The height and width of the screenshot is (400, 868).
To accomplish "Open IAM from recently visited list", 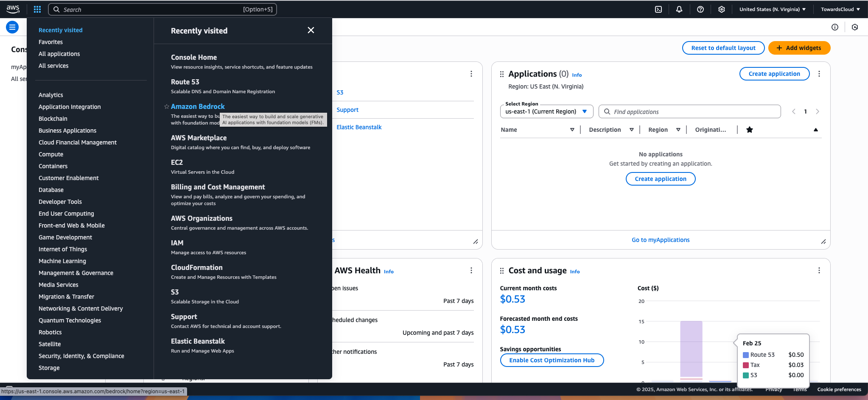I will [177, 243].
